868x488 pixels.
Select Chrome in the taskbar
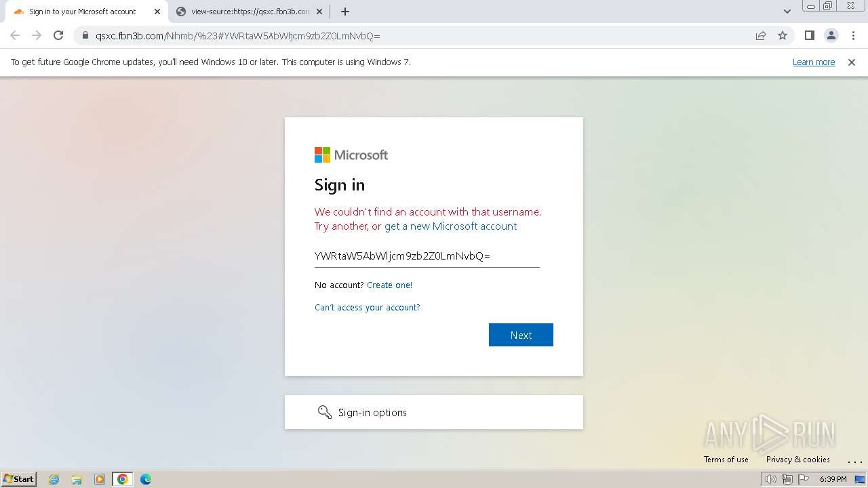pos(123,479)
